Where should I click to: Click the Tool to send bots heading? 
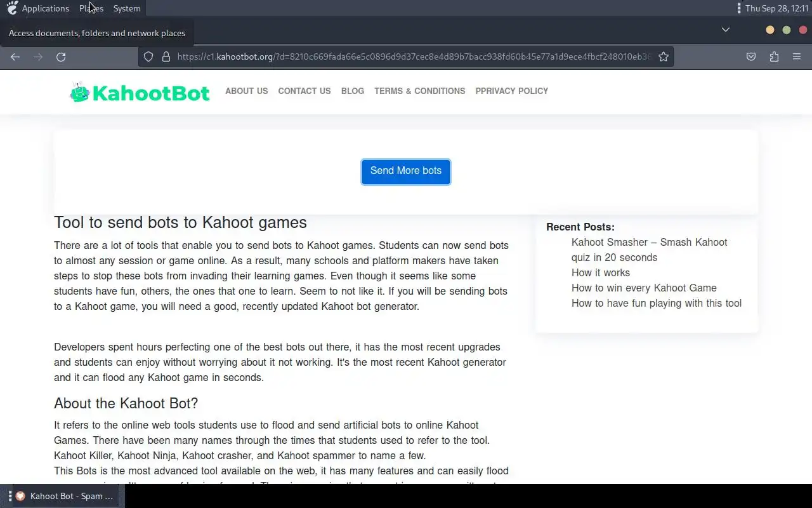180,222
